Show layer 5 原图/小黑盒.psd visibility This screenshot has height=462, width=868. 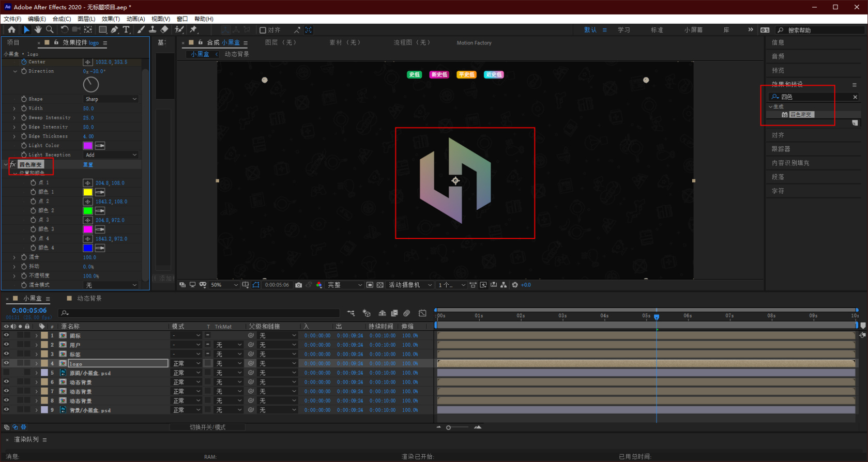(6, 373)
